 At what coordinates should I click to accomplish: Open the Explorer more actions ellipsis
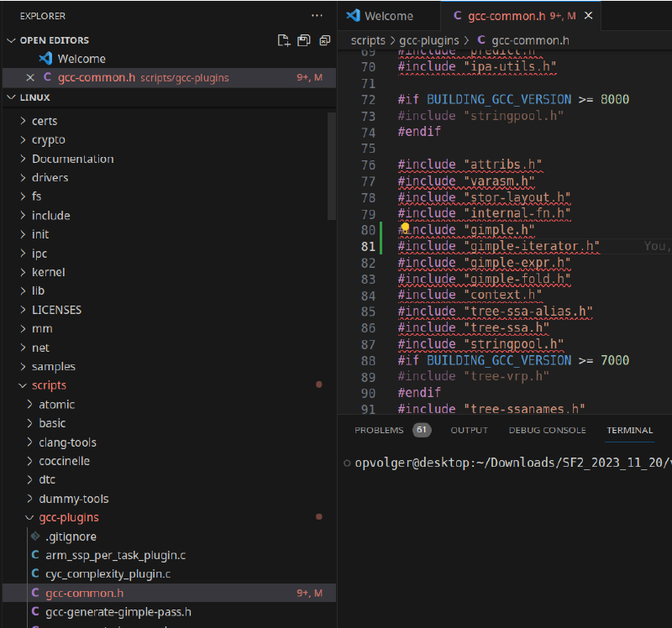[317, 16]
